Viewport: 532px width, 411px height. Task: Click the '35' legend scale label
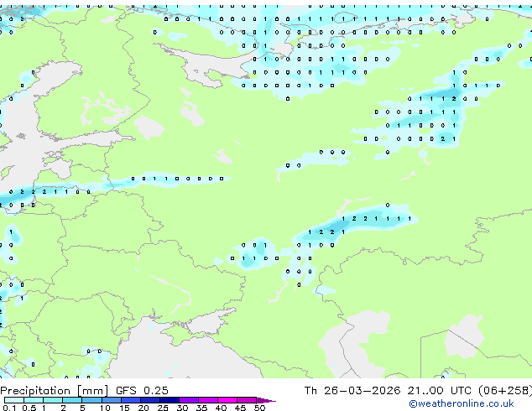point(201,408)
